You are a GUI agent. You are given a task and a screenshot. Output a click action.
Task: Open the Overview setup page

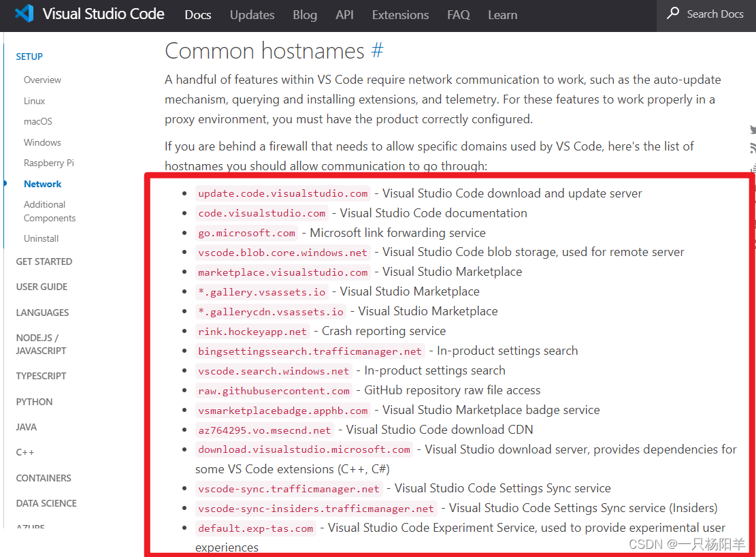42,80
